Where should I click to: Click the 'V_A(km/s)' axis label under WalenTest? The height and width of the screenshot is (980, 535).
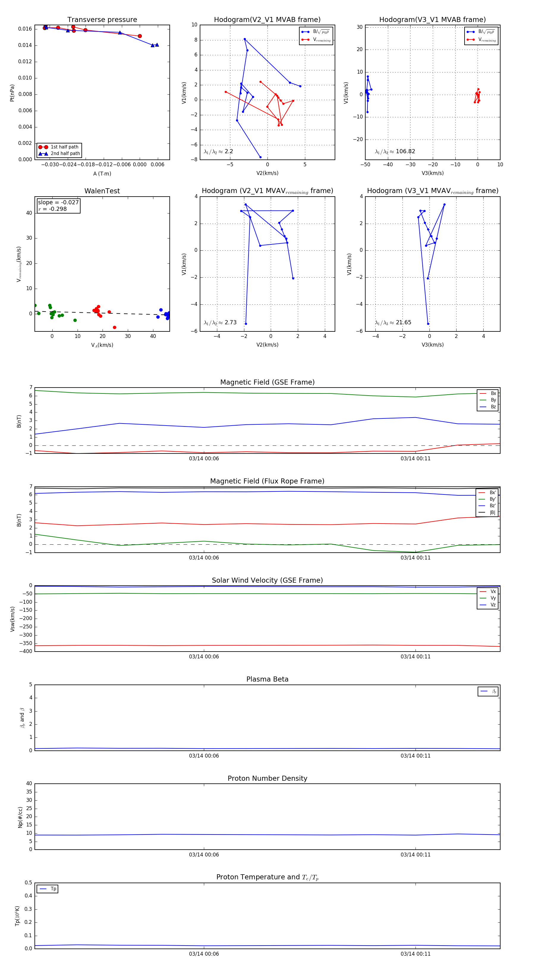coord(102,345)
